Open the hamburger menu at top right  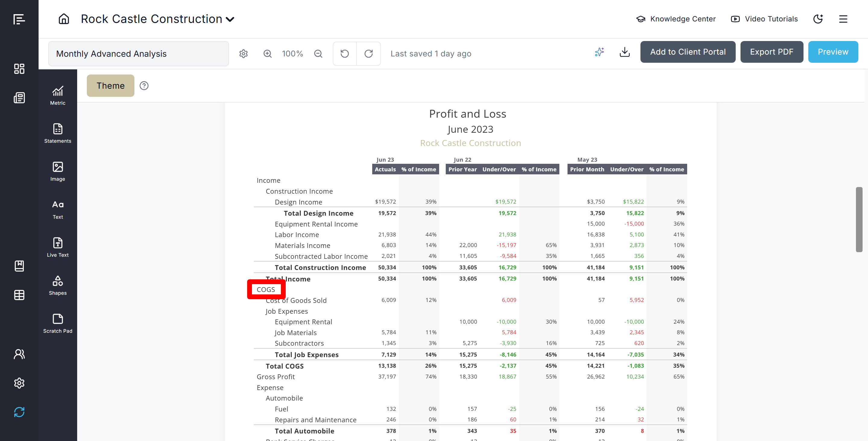tap(843, 19)
